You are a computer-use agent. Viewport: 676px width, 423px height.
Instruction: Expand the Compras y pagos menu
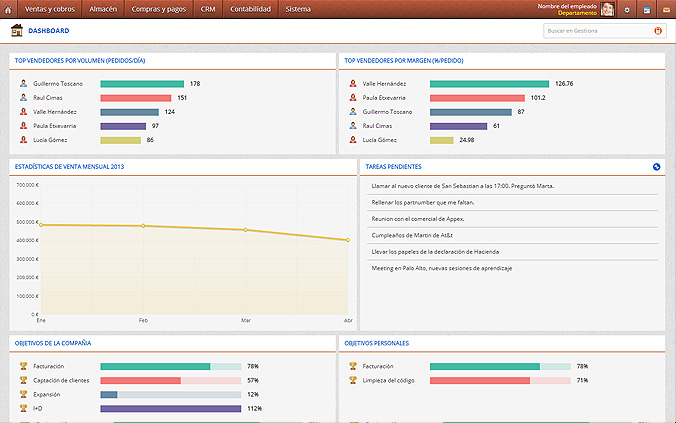(159, 9)
